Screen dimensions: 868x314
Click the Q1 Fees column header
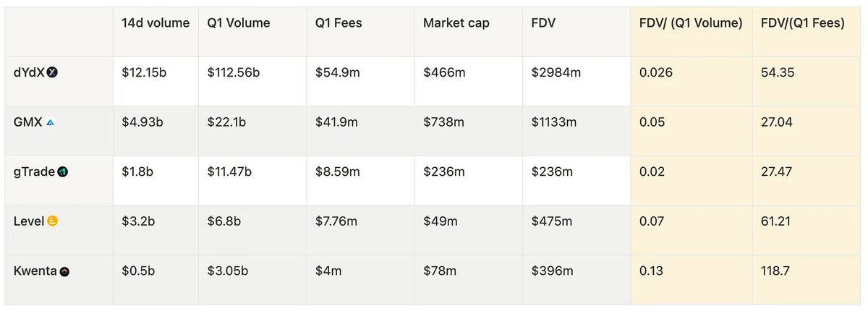click(x=339, y=23)
